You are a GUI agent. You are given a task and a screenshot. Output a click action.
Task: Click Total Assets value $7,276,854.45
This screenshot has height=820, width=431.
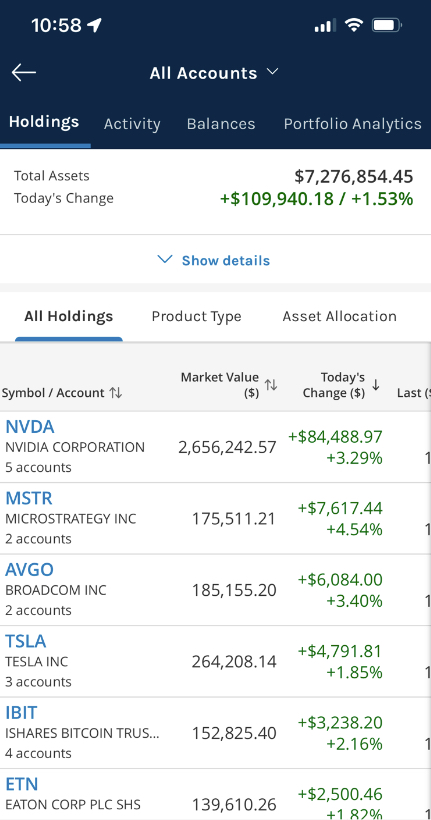pyautogui.click(x=354, y=177)
